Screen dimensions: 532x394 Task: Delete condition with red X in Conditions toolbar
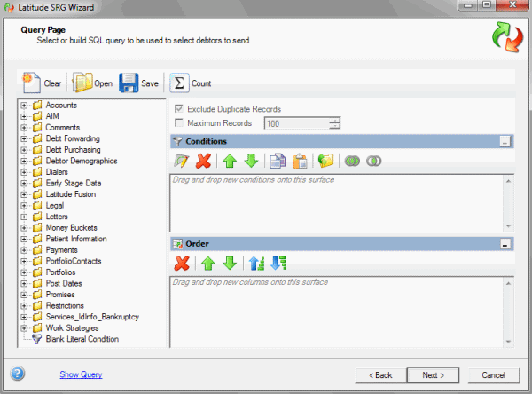pyautogui.click(x=203, y=161)
